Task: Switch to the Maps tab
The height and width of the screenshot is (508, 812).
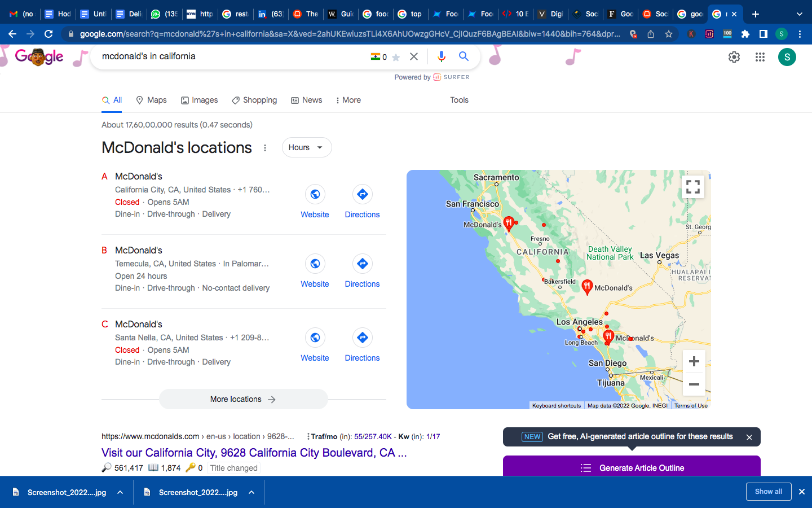Action: [151, 100]
